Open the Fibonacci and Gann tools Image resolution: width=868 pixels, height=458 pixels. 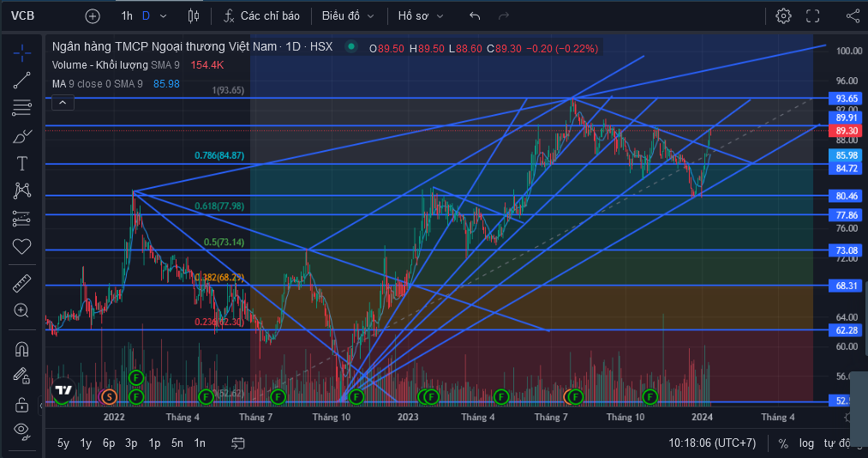point(21,107)
